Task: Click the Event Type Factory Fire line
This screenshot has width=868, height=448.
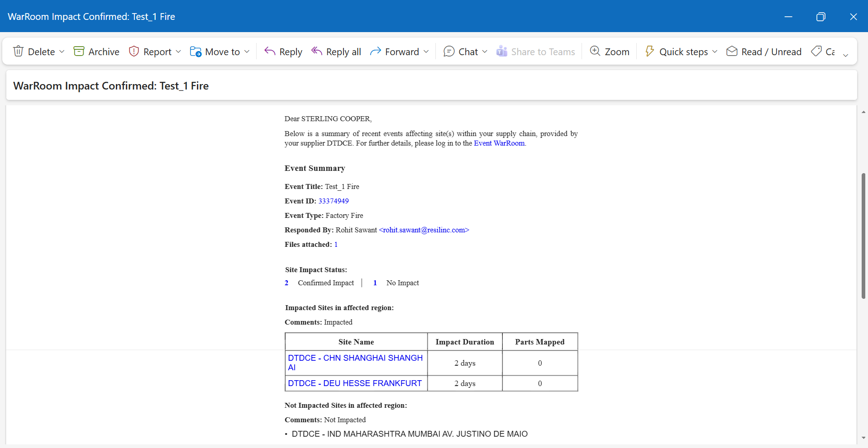Action: [x=324, y=216]
